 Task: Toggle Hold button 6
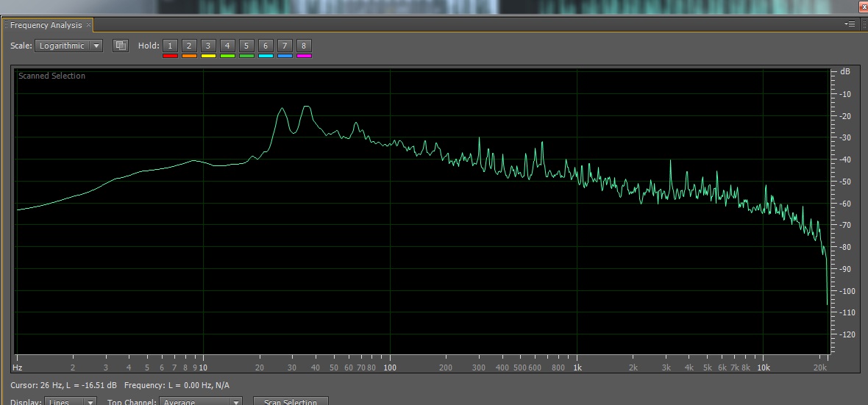tap(266, 46)
